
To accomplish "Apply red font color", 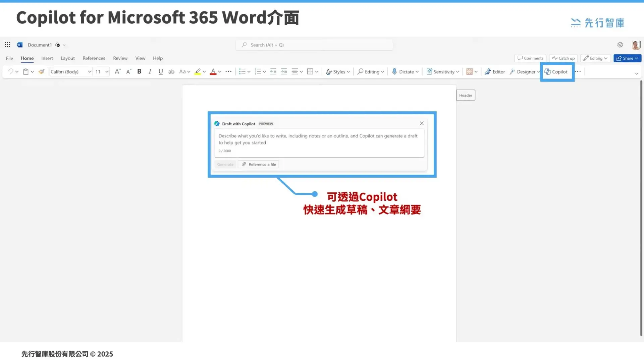I will (x=213, y=71).
